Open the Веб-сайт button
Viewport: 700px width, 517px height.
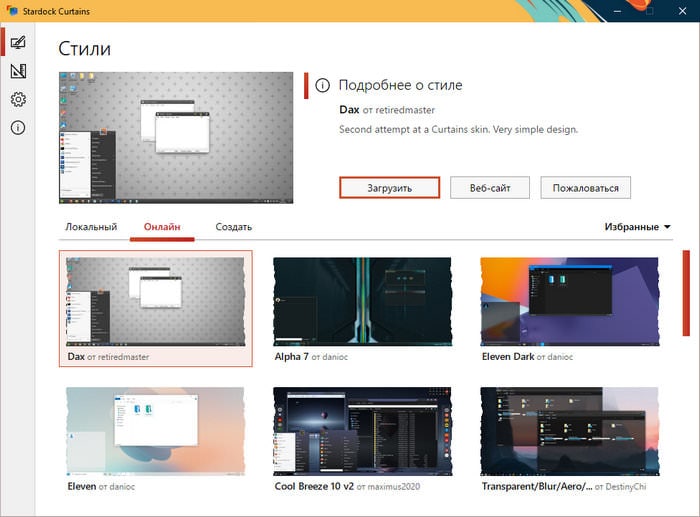coord(490,188)
